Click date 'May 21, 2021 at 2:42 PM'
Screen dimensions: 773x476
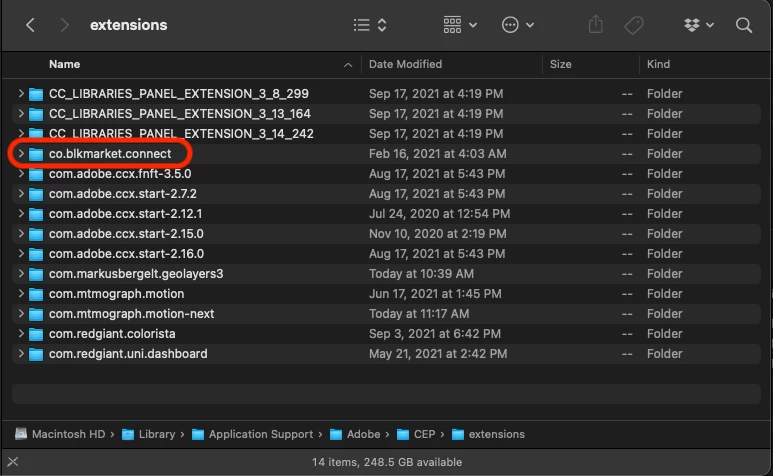click(438, 354)
